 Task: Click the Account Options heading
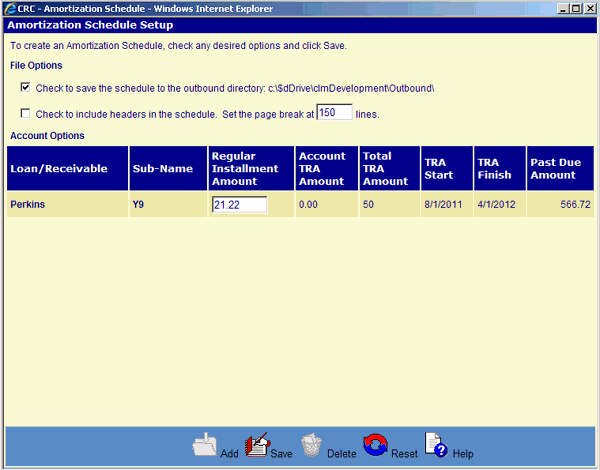coord(47,135)
